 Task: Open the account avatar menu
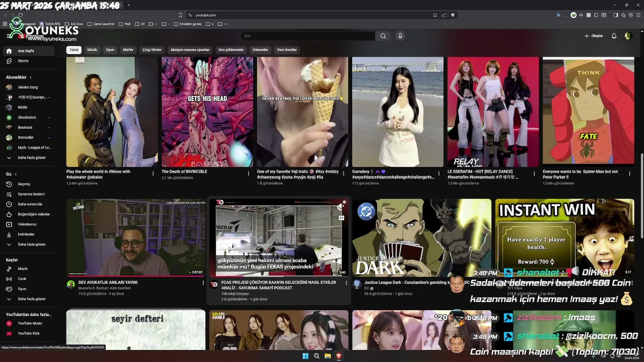click(x=628, y=36)
